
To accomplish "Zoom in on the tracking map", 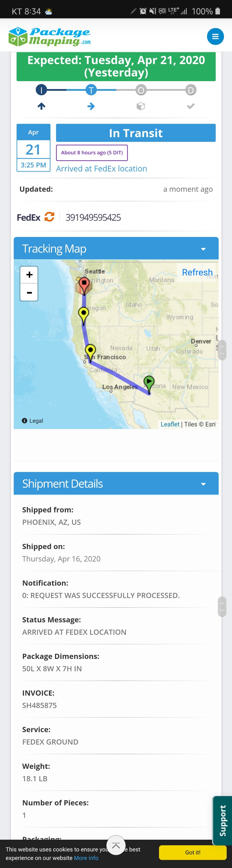I will pyautogui.click(x=29, y=275).
